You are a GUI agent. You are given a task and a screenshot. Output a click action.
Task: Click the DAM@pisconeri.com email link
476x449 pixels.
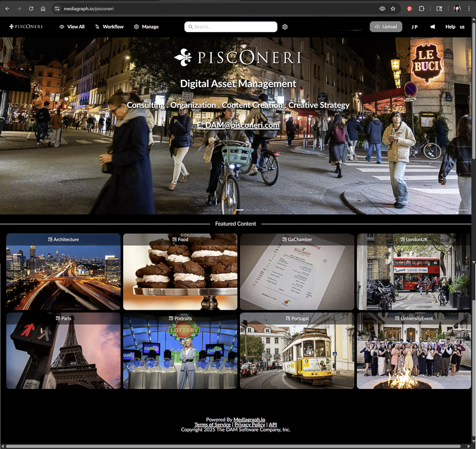(x=238, y=125)
